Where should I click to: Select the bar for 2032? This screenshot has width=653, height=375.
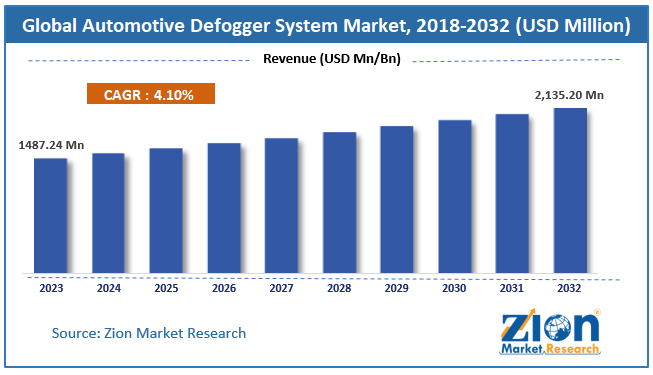[570, 191]
